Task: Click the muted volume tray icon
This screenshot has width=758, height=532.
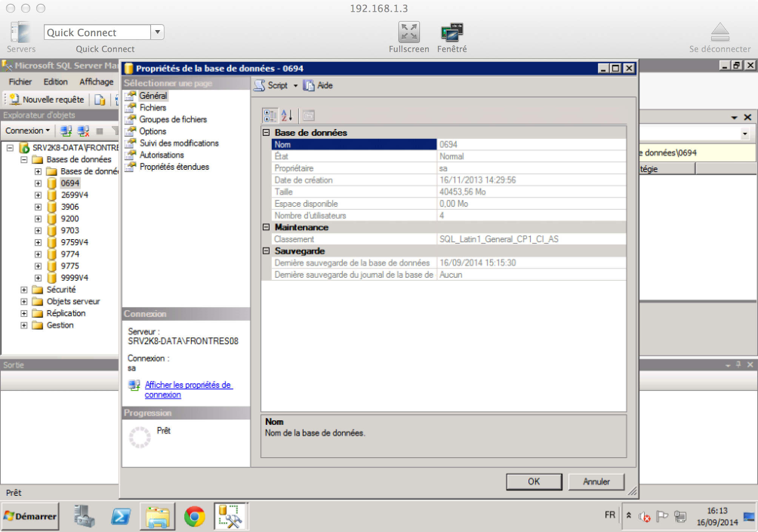Action: click(644, 517)
